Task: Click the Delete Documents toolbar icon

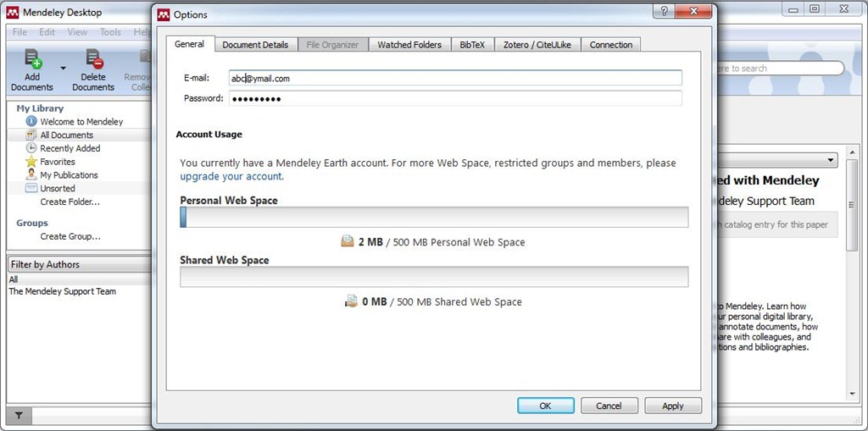Action: point(93,60)
